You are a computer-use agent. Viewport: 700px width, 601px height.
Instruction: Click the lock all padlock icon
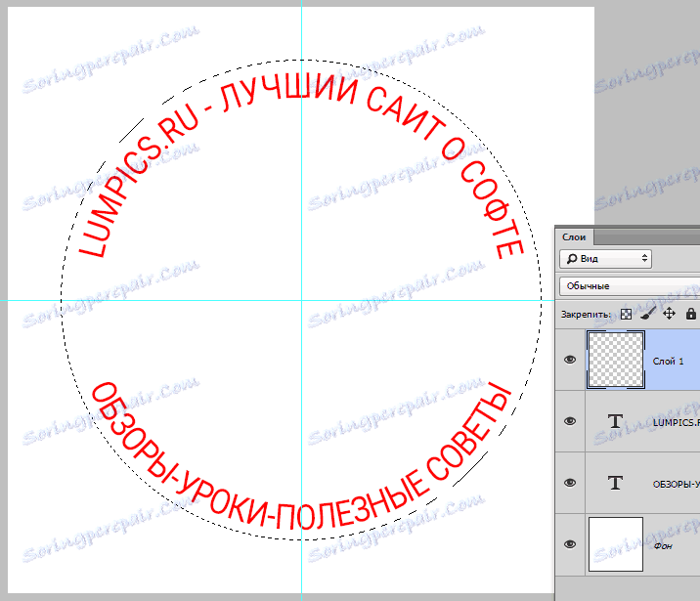click(x=690, y=314)
